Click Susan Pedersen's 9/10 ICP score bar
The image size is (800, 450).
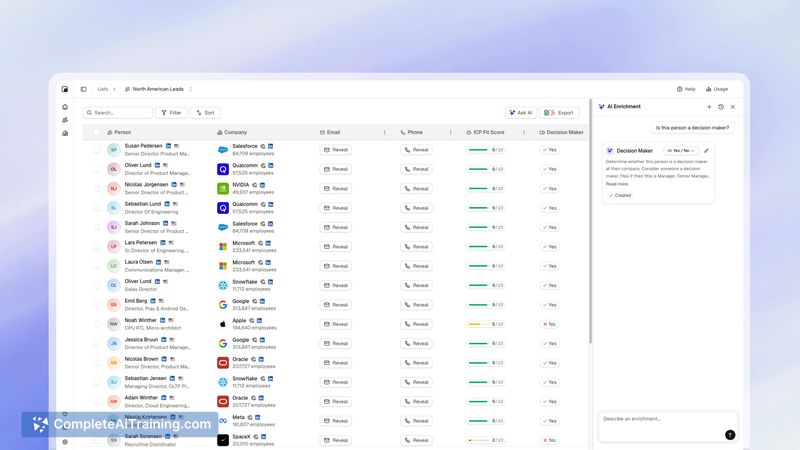pos(485,150)
